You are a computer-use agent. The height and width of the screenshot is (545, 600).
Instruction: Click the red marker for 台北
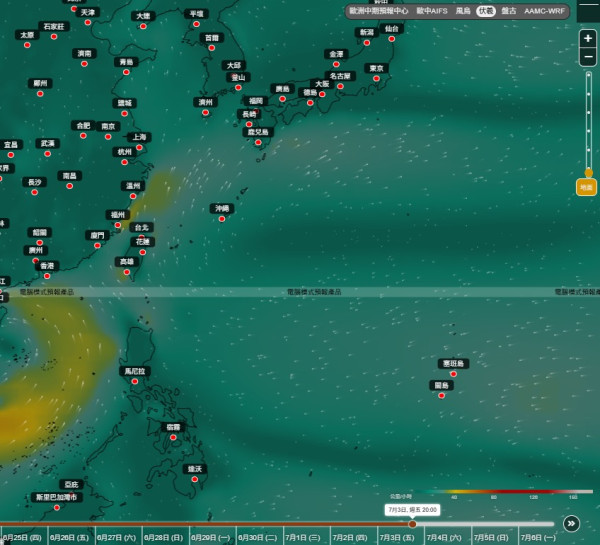(x=141, y=237)
